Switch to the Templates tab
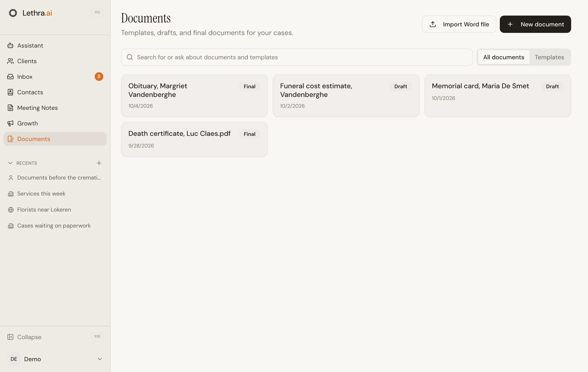This screenshot has width=588, height=372. 549,57
